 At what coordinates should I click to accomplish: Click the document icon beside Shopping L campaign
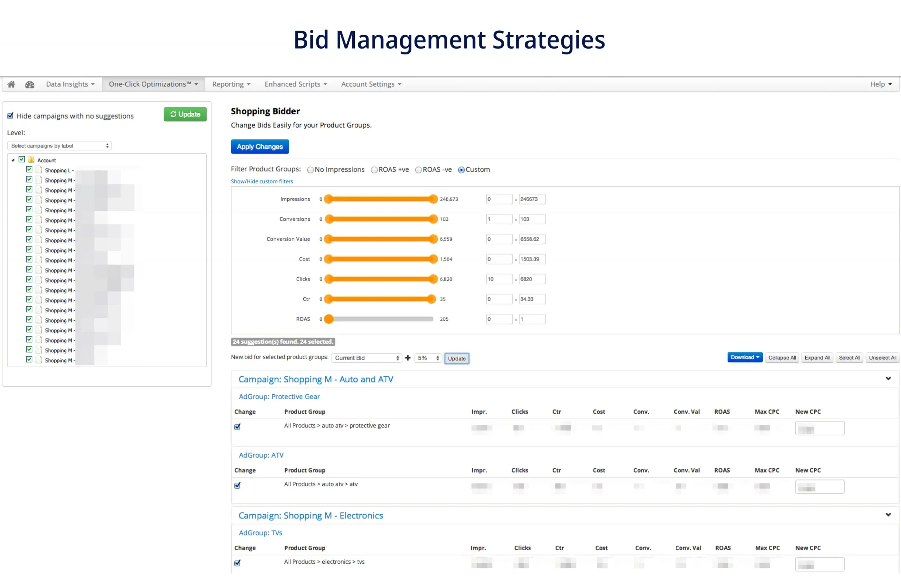point(38,170)
